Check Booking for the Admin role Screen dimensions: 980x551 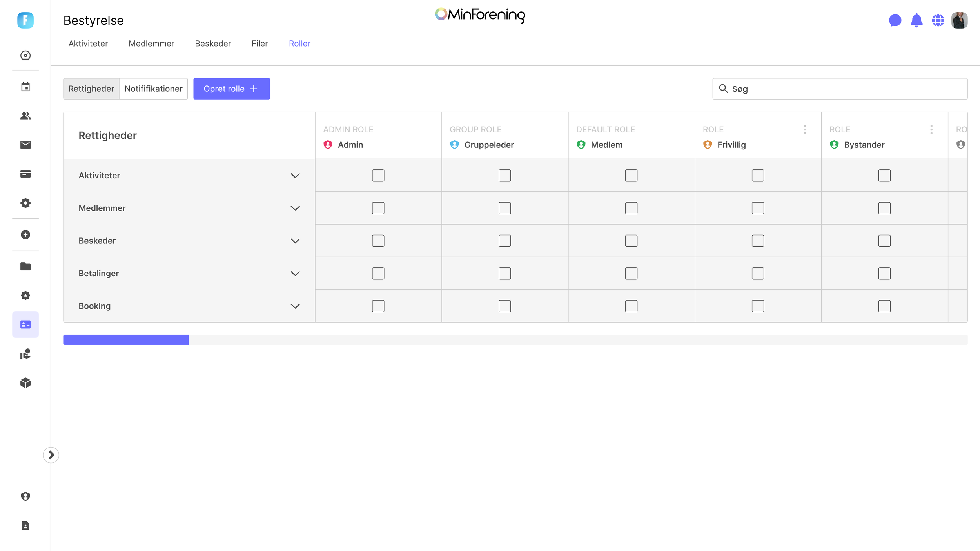point(378,306)
